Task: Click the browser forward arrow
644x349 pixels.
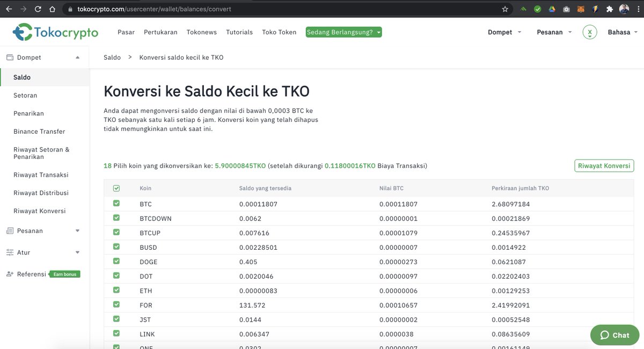Action: 23,9
